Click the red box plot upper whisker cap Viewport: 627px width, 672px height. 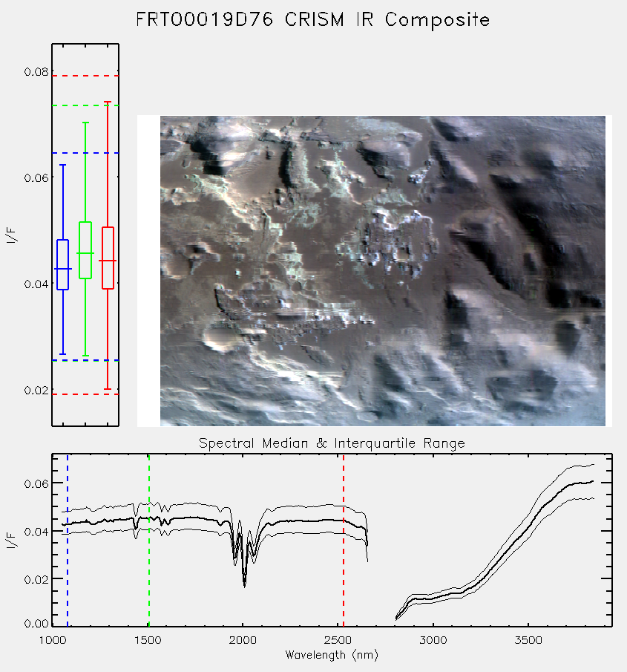click(108, 102)
